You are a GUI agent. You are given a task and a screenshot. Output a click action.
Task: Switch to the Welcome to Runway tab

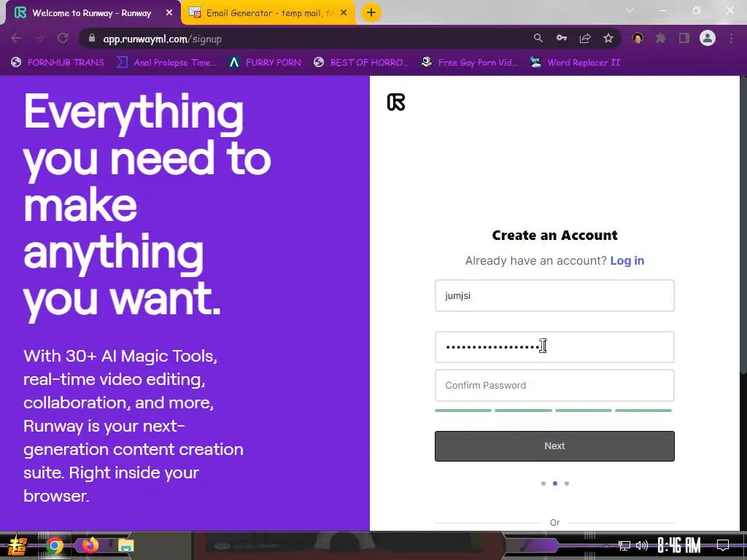(x=90, y=13)
